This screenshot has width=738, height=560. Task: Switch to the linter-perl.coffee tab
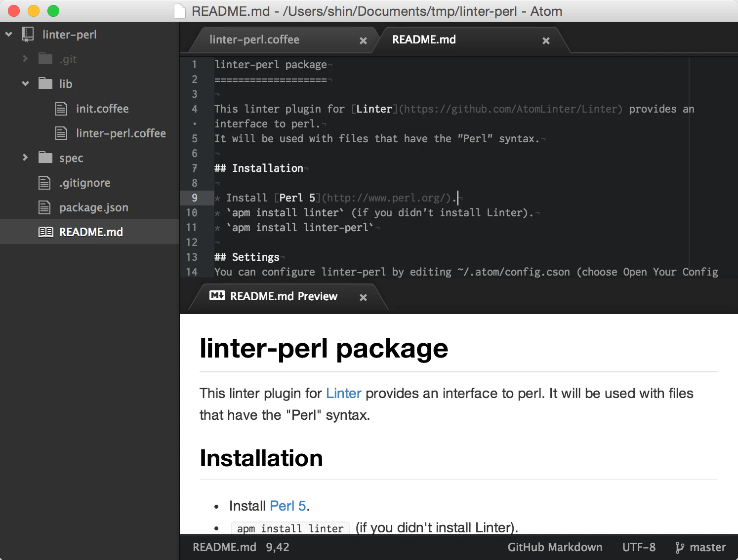[254, 40]
